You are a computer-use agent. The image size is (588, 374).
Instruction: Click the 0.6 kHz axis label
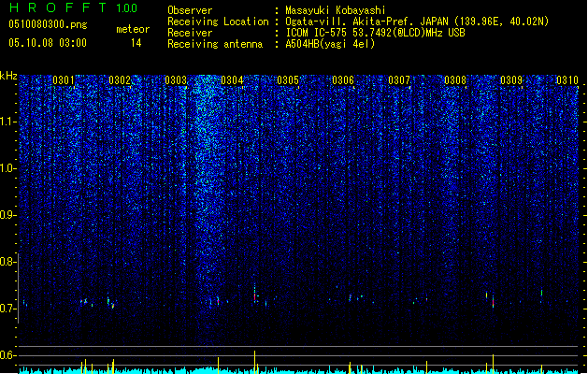[7, 355]
